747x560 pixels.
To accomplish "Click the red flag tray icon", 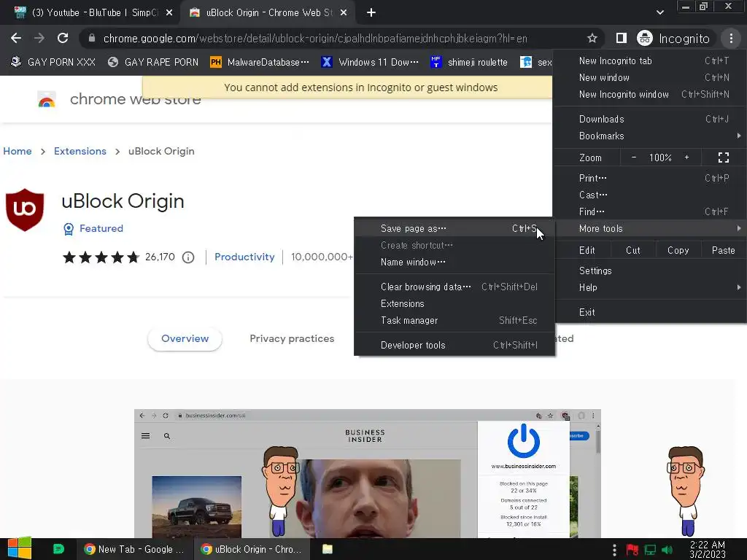I will pyautogui.click(x=632, y=550).
